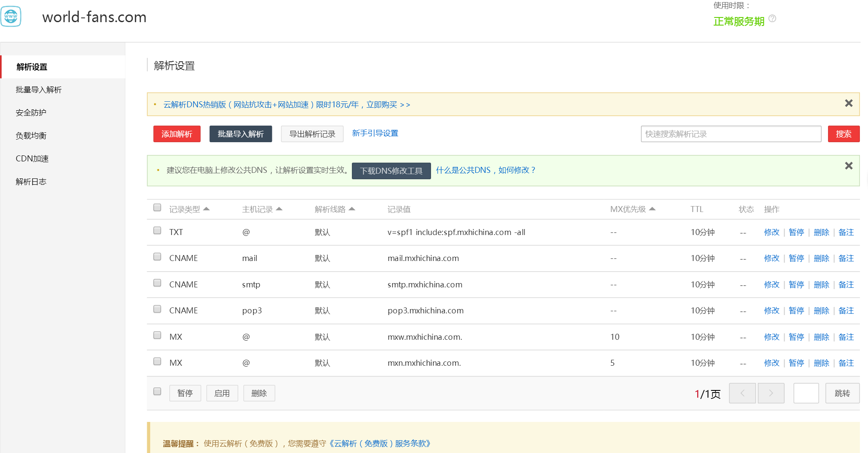
Task: Click bulk 删除 button below the table
Action: pos(259,393)
